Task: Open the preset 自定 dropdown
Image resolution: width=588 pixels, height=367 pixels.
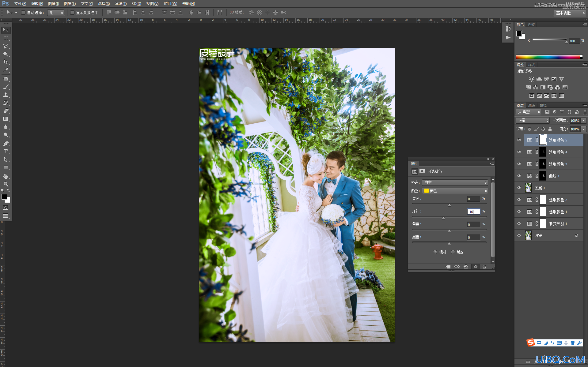Action: (x=455, y=183)
